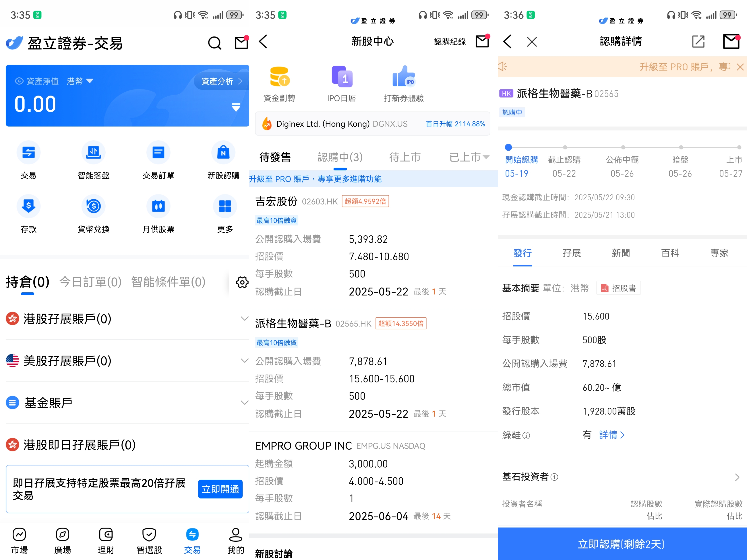Open 認購紀錄 subscription records

click(450, 42)
